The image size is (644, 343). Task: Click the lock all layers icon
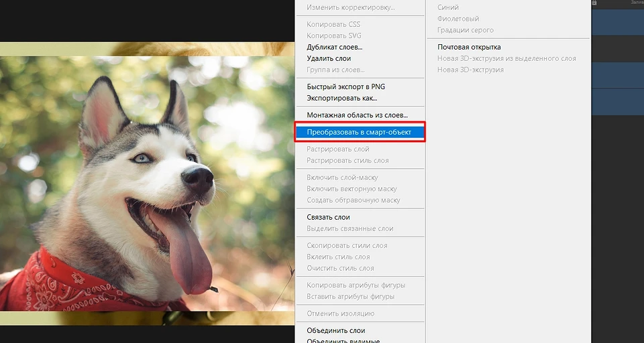point(594,3)
